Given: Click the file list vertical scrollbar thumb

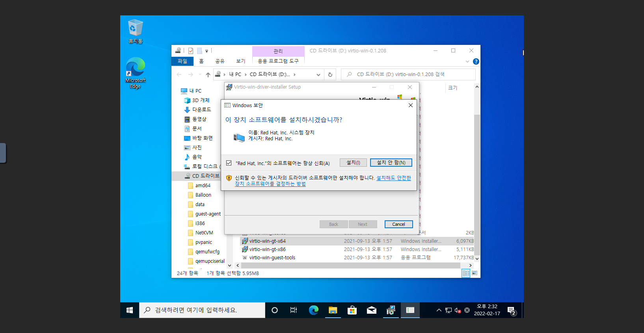Looking at the screenshot, I should [x=477, y=185].
